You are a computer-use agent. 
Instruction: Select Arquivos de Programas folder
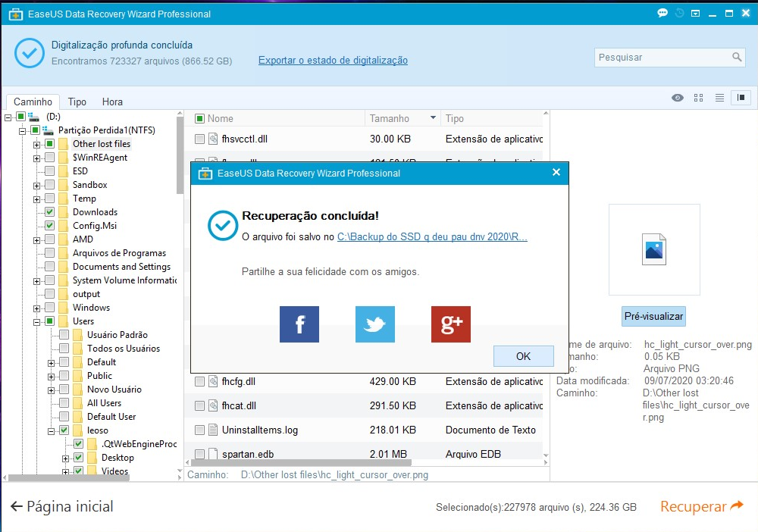coord(120,253)
